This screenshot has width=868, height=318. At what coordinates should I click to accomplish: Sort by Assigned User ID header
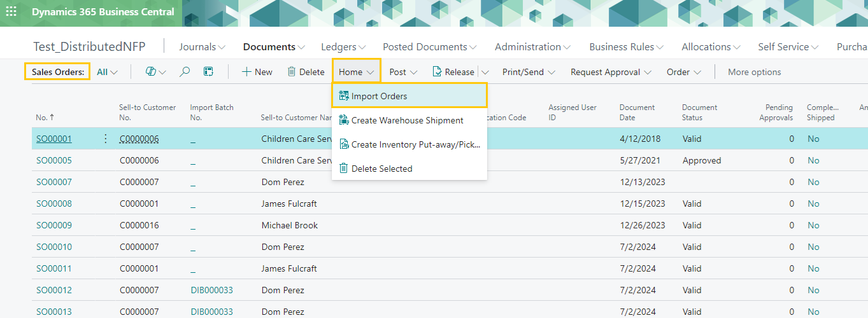pyautogui.click(x=573, y=113)
